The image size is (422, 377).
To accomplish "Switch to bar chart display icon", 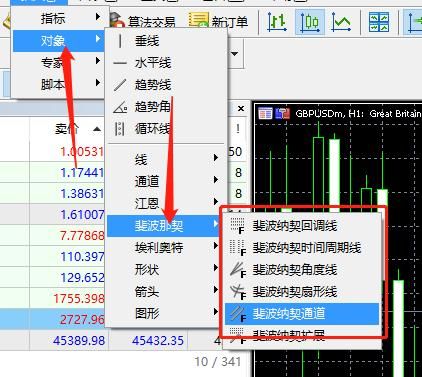I will point(277,22).
